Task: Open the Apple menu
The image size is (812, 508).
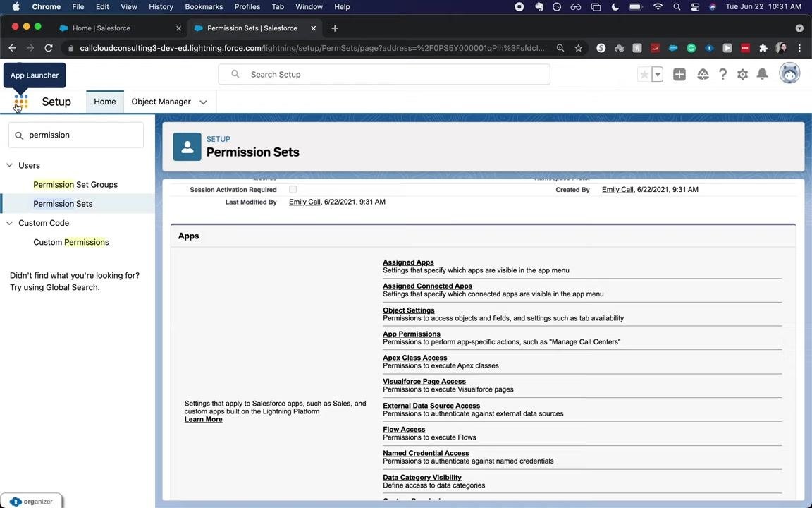Action: pyautogui.click(x=16, y=7)
